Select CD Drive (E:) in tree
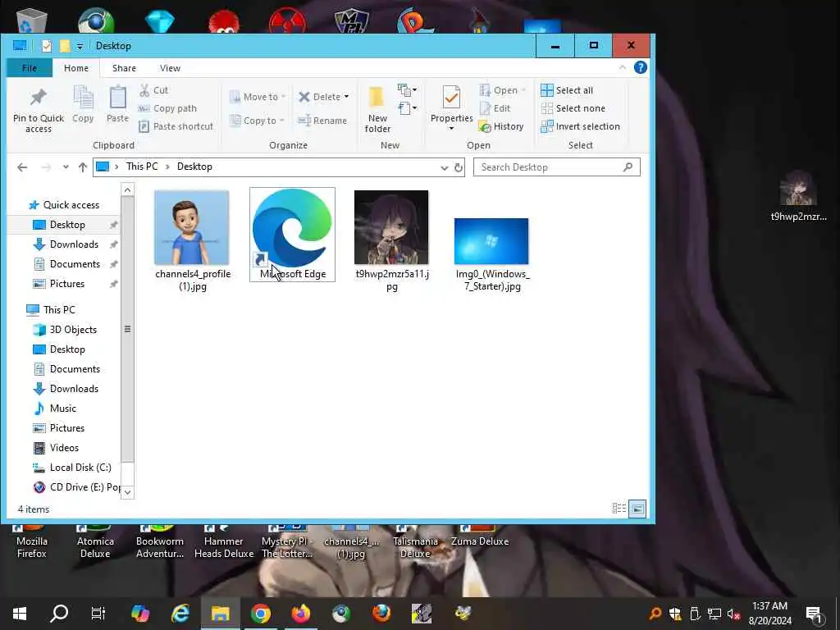Viewport: 840px width, 630px height. click(x=76, y=487)
